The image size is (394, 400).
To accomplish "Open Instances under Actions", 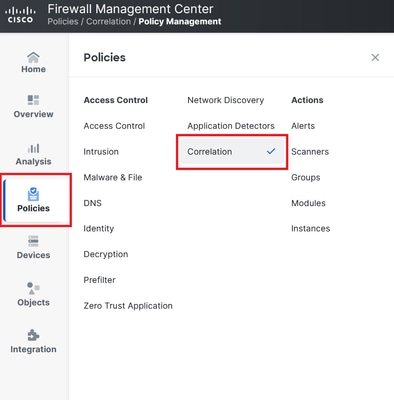I will point(311,229).
